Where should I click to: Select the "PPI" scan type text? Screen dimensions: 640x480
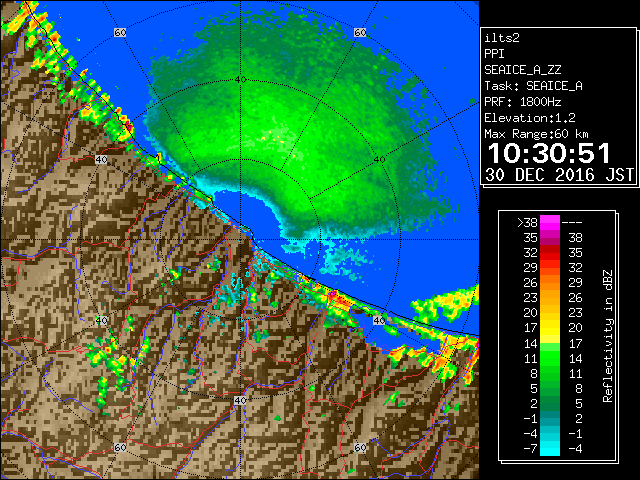(x=494, y=54)
